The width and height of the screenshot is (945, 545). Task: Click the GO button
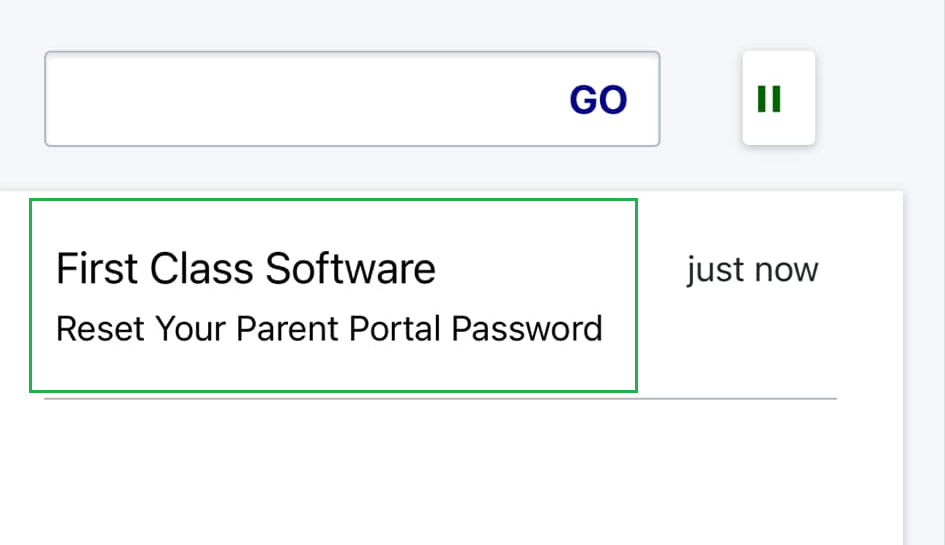coord(598,100)
